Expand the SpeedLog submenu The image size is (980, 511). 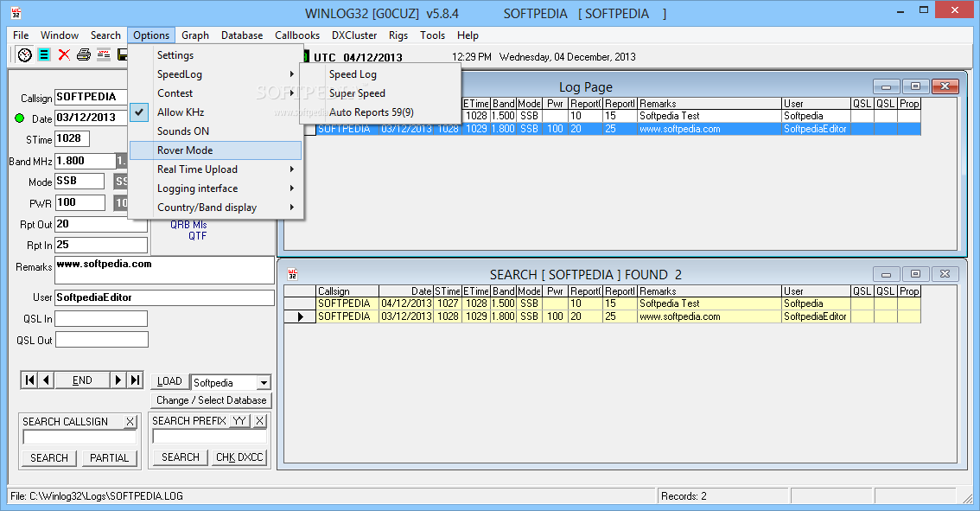[x=215, y=74]
